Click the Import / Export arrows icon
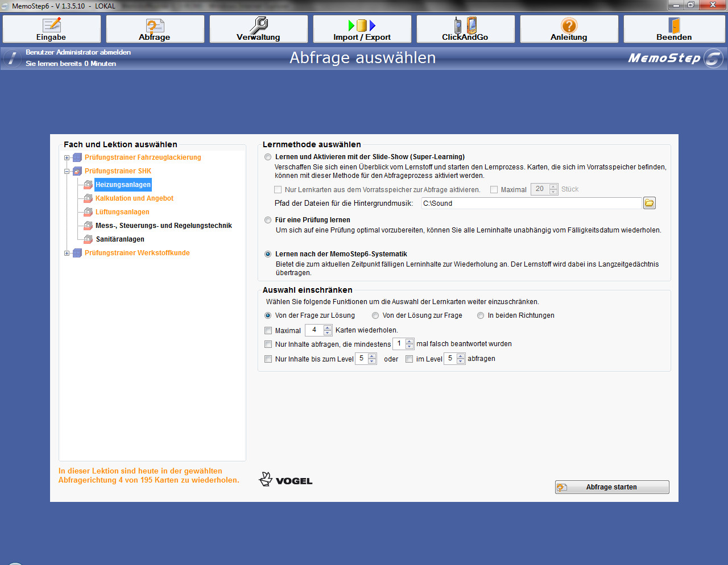 362,26
